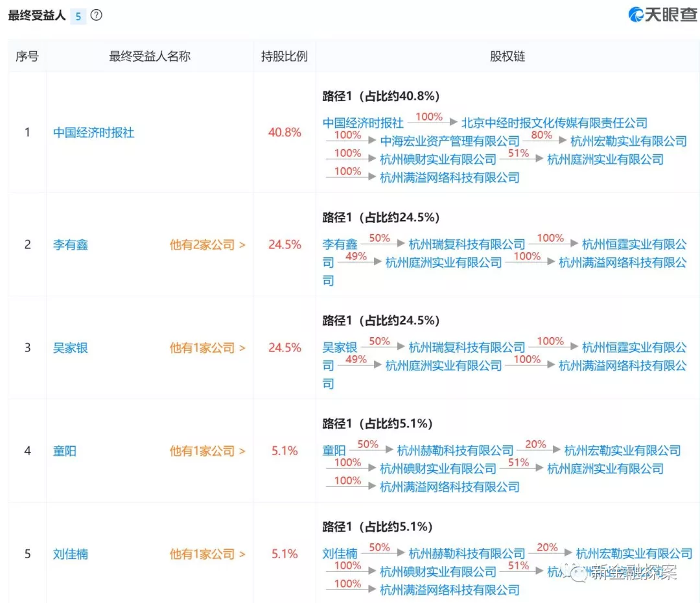Click 24.5% shareholding value for 吴家银

click(x=285, y=348)
